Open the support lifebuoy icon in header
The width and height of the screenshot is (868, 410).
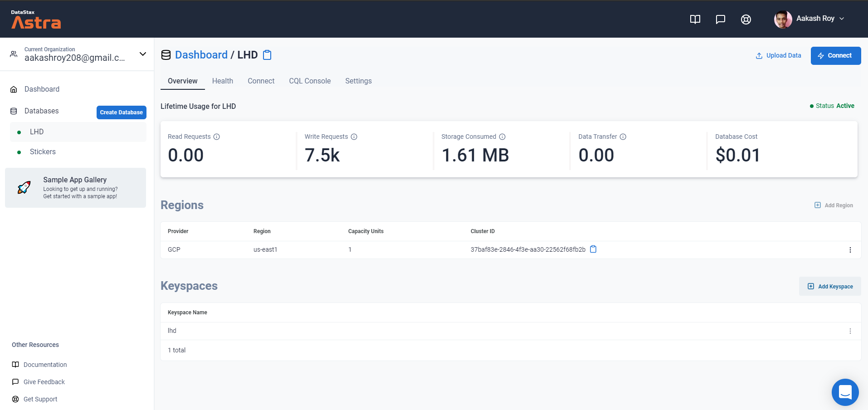click(x=746, y=19)
